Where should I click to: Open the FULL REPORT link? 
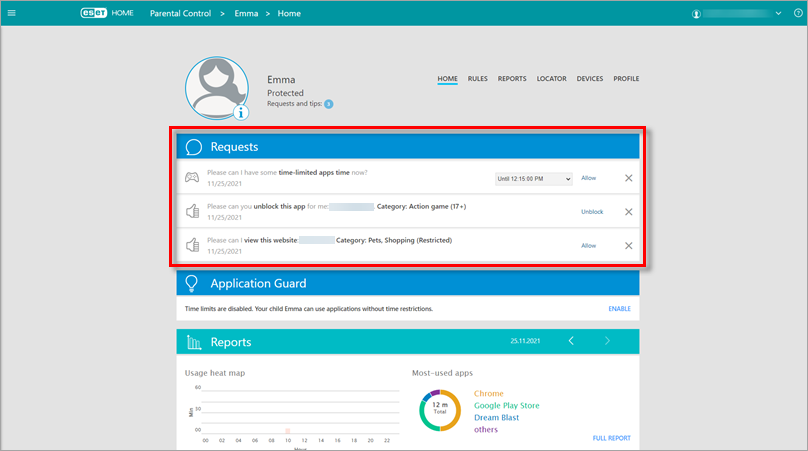(x=611, y=438)
